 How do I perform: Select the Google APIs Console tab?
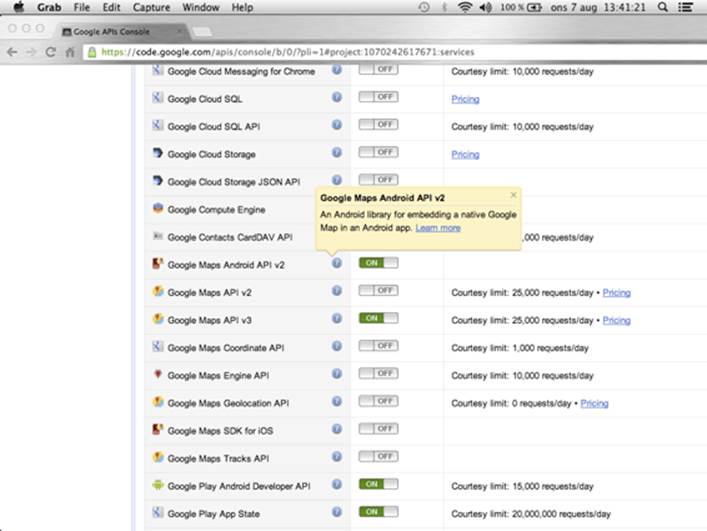click(122, 32)
